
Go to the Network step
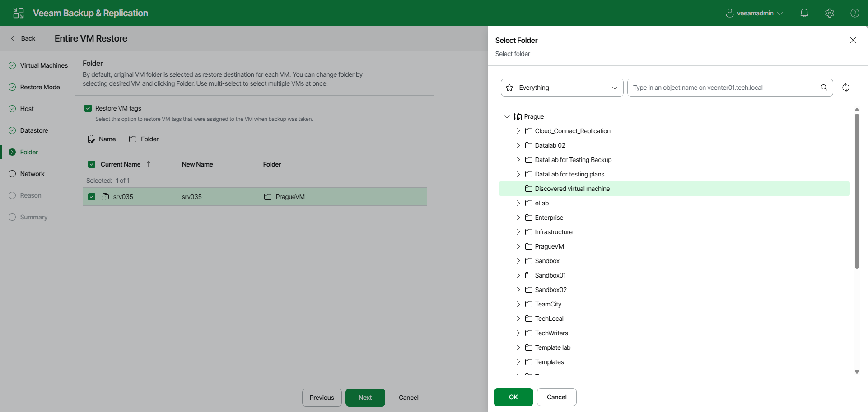coord(32,174)
